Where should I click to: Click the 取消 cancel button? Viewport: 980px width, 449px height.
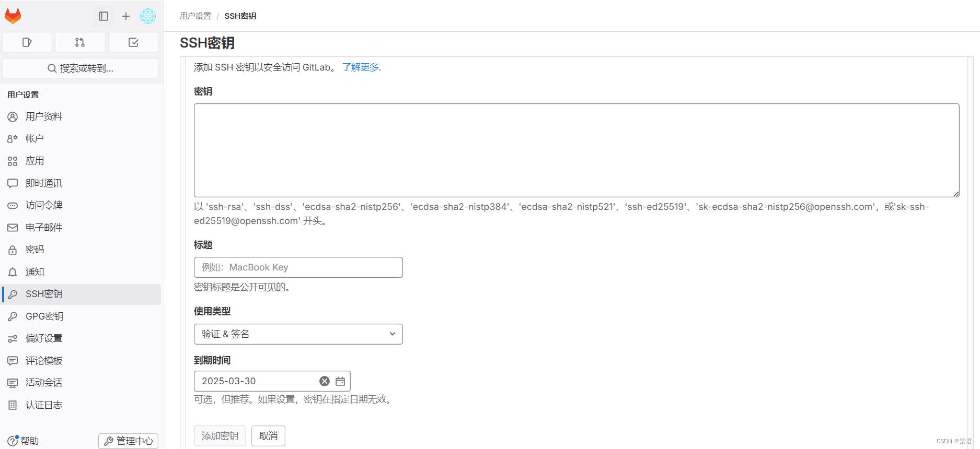point(269,436)
